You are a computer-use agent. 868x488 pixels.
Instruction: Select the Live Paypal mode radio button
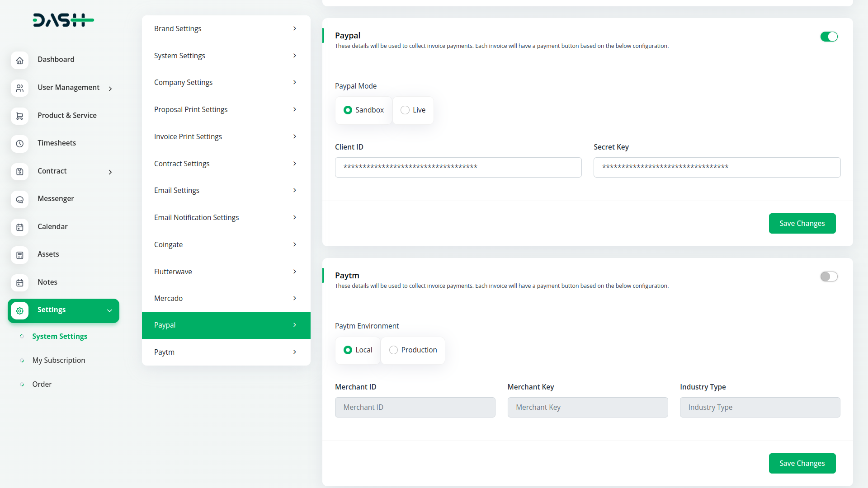[404, 110]
